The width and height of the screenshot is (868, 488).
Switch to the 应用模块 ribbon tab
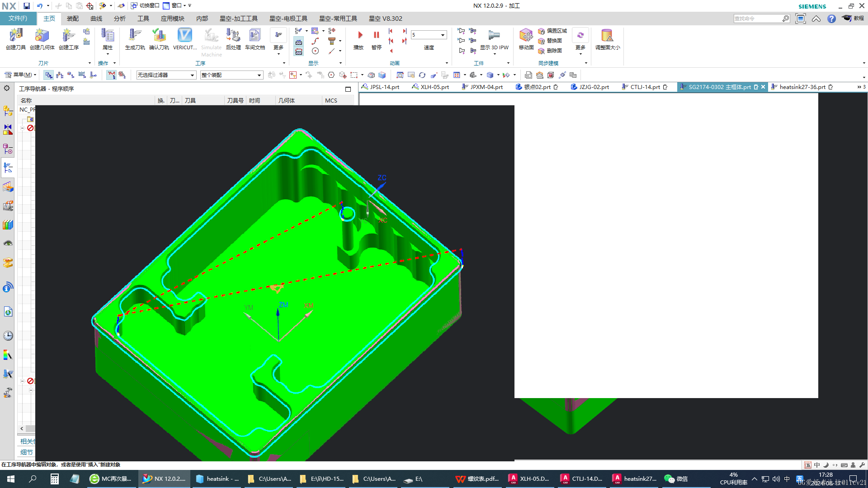173,19
